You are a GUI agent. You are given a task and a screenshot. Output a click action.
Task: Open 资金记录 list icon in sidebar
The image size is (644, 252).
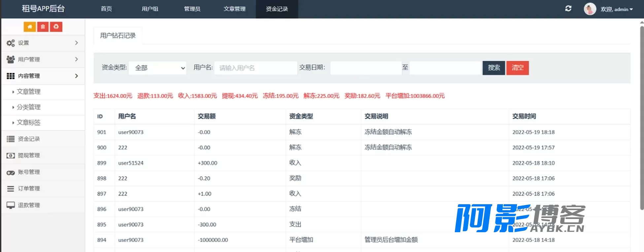(x=11, y=139)
